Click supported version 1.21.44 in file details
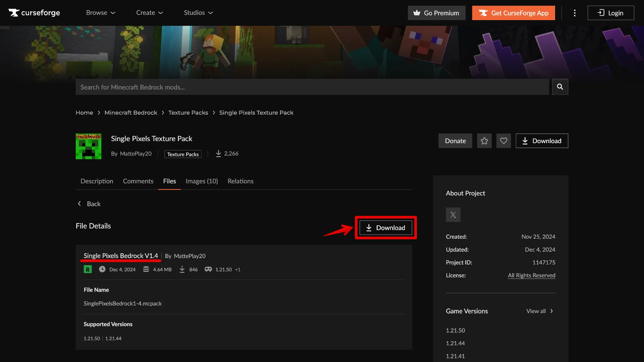 [113, 339]
